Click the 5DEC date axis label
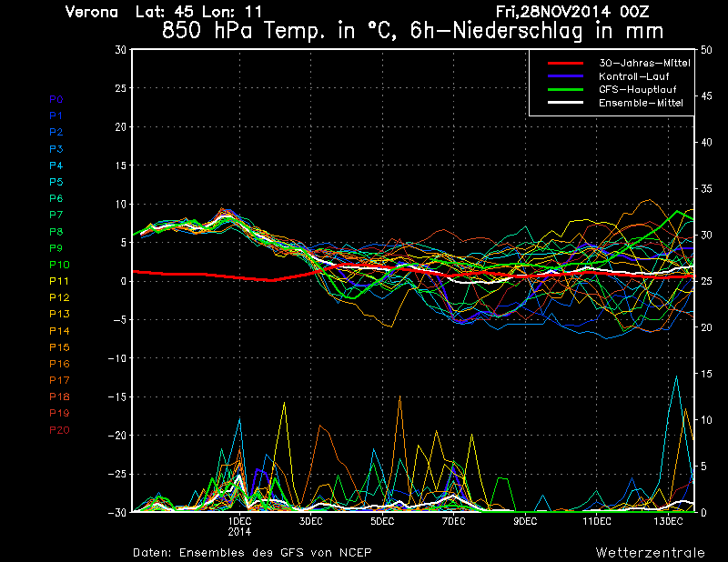 (382, 521)
